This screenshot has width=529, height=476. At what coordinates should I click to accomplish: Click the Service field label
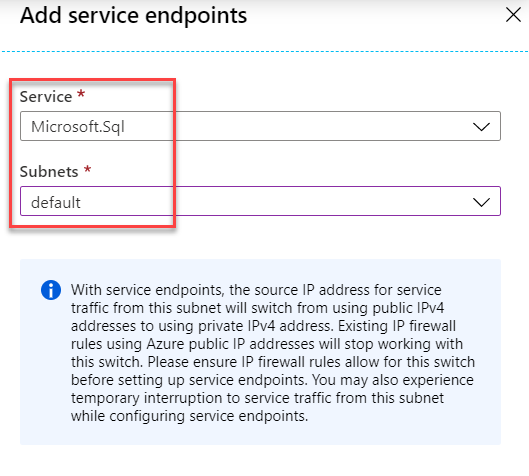46,97
